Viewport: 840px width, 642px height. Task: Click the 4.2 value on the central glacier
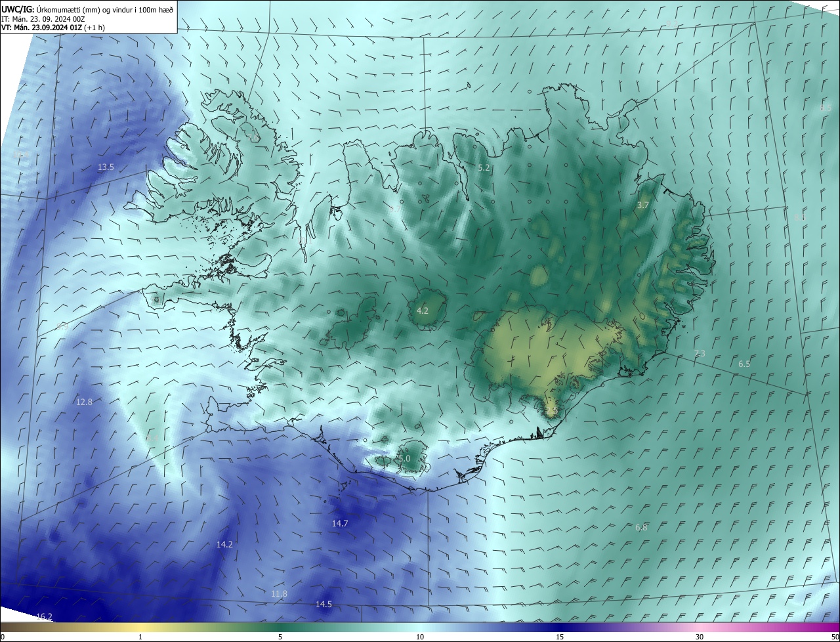tap(423, 310)
